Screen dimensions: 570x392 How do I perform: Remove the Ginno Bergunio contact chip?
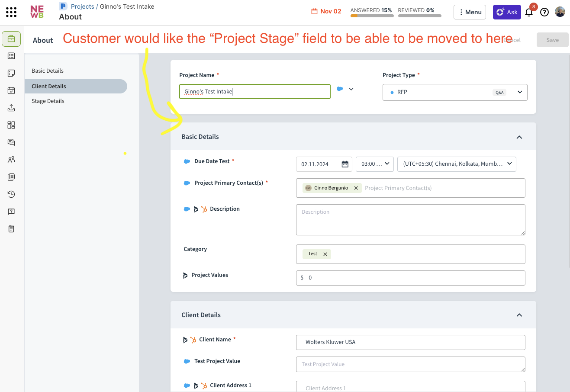(x=356, y=188)
